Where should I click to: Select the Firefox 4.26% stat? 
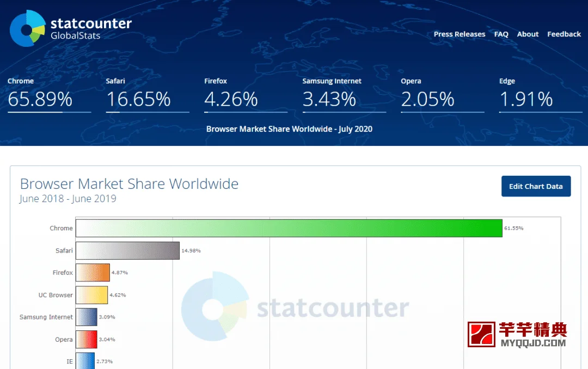pyautogui.click(x=246, y=95)
